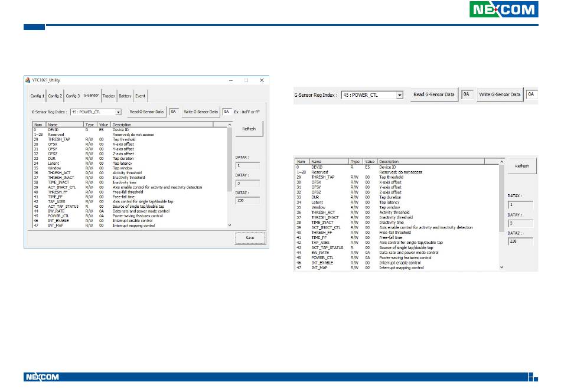Switch to the Config 1 tab
This screenshot has height=392, width=561.
pos(37,96)
